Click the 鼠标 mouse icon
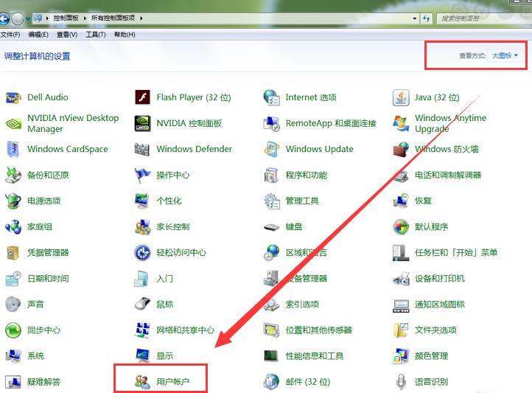Image resolution: width=532 pixels, height=393 pixels. [142, 304]
